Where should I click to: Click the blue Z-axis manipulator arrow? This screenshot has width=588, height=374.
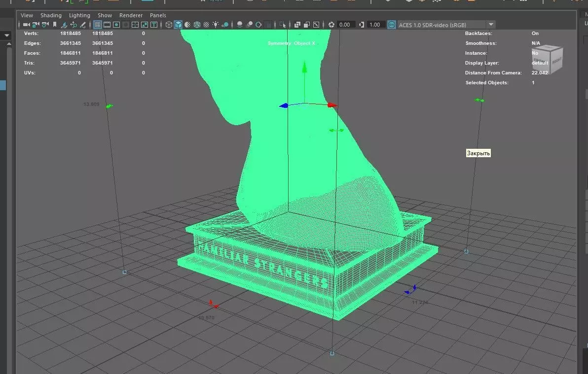[x=284, y=105]
